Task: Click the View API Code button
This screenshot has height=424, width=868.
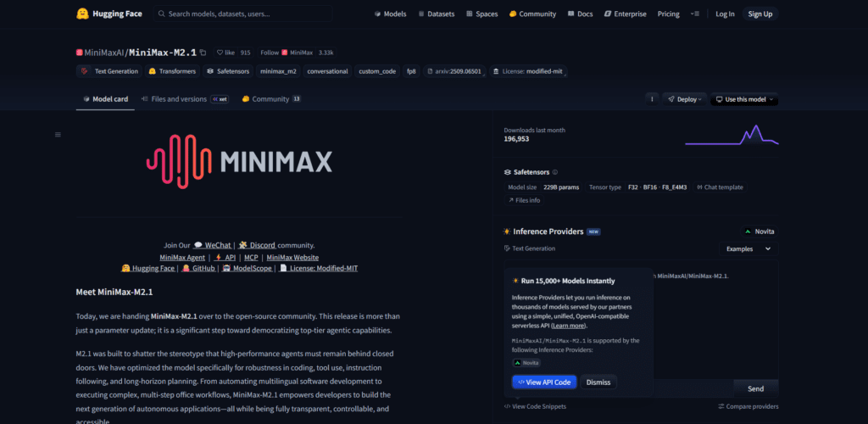Action: pyautogui.click(x=545, y=382)
